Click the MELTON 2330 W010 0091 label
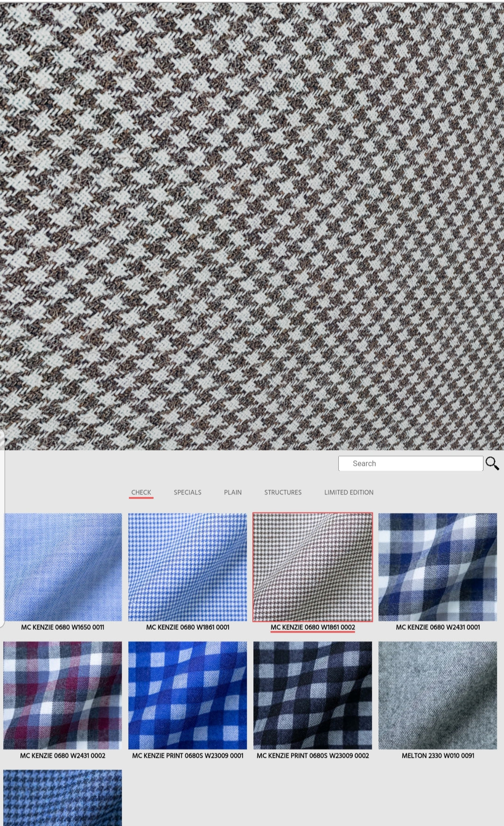The image size is (504, 826). [x=438, y=755]
